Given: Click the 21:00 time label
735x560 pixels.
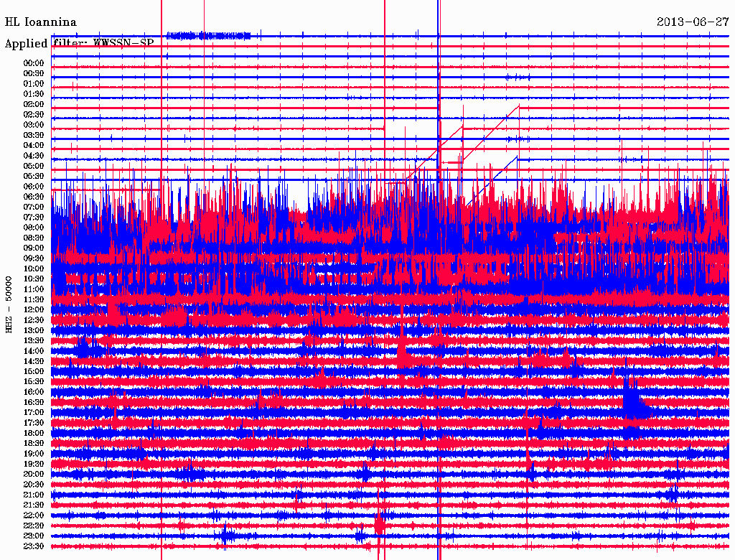Looking at the screenshot, I should tap(34, 495).
